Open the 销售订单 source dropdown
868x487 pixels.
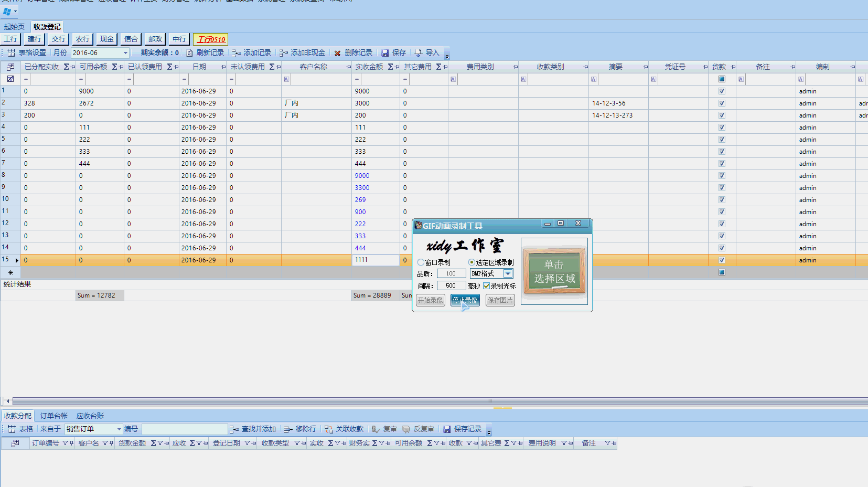tap(119, 429)
